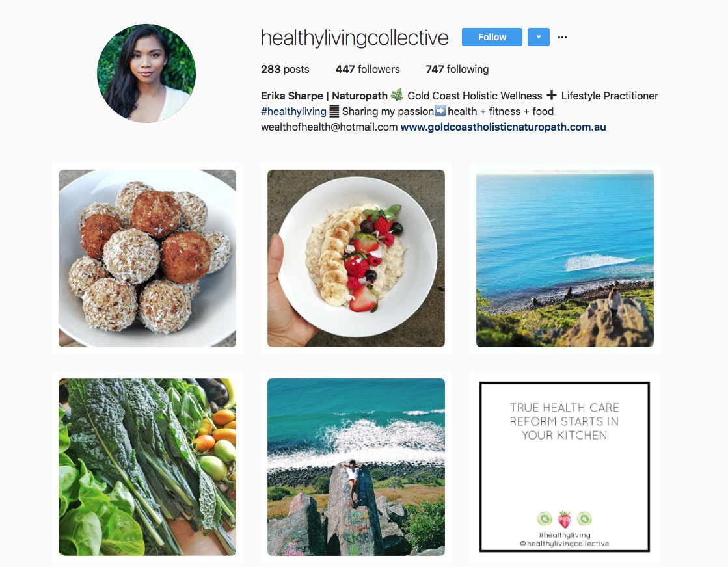
Task: View the 747 following list
Action: coord(457,69)
